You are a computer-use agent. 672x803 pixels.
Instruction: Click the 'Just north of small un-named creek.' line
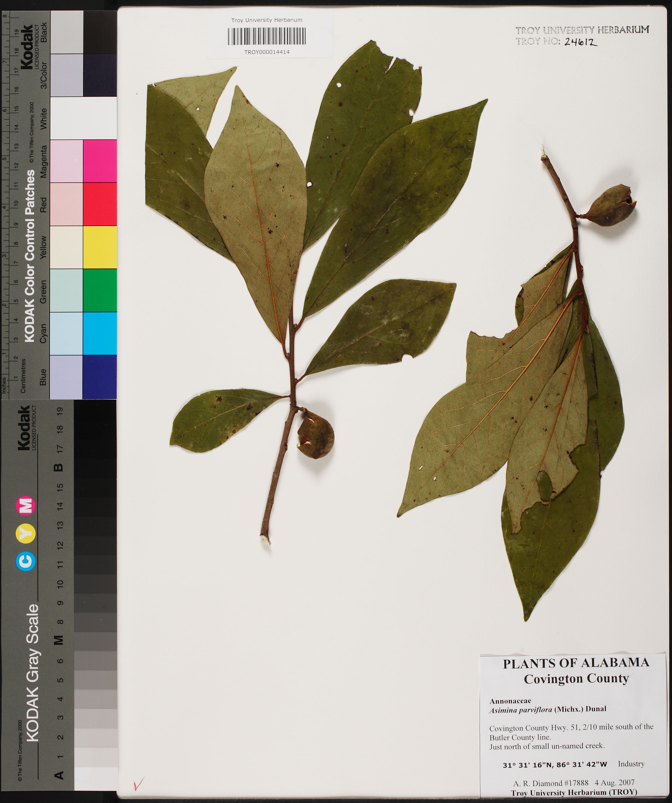[x=547, y=746]
